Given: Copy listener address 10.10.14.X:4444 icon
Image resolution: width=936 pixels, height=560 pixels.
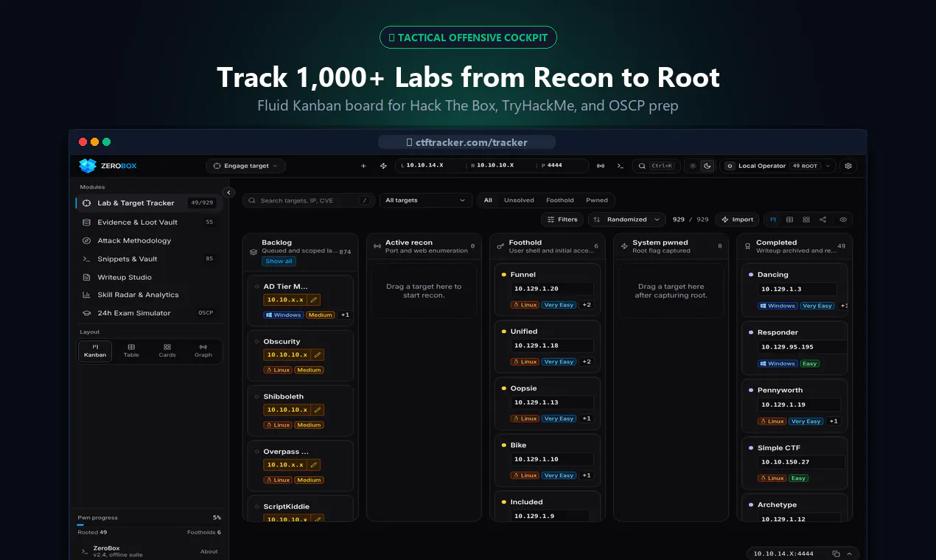Looking at the screenshot, I should pos(836,553).
